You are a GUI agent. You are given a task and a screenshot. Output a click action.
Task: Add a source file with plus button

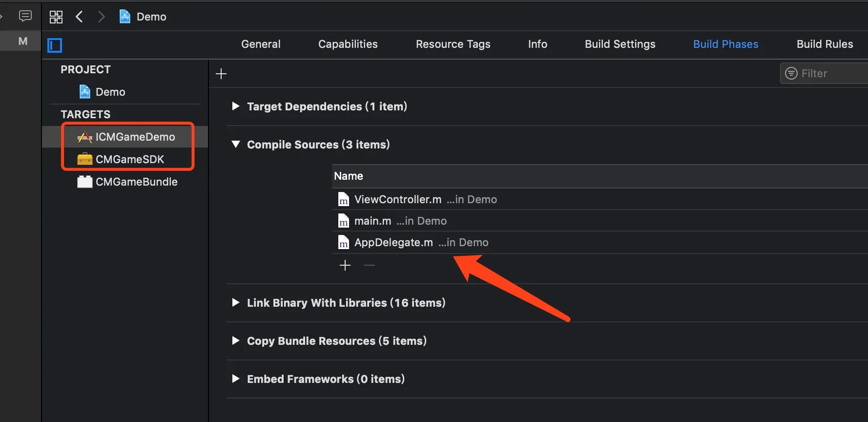tap(345, 265)
